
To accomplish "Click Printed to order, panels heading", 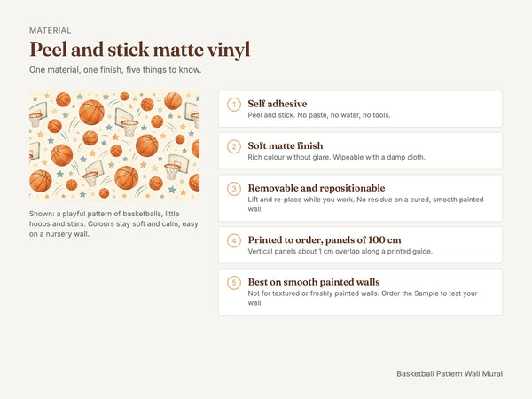I will (x=325, y=240).
